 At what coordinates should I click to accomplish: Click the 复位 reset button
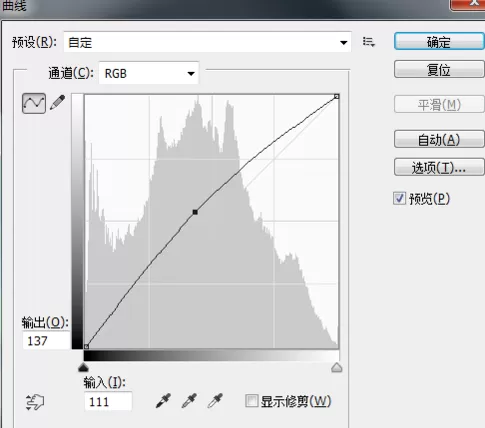point(439,70)
